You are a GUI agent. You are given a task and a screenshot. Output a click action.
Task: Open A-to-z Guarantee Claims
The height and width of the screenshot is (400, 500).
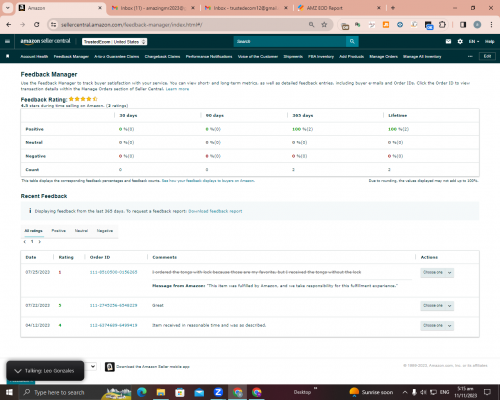click(117, 57)
